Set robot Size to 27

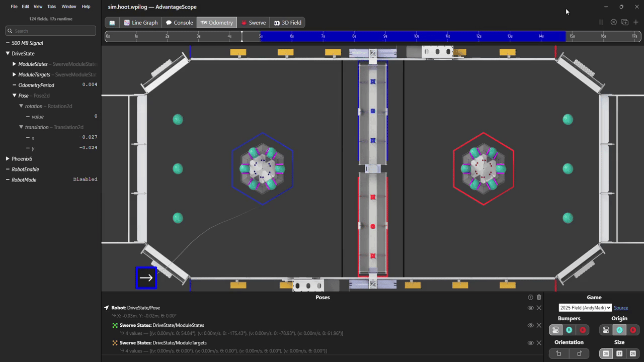pos(619,353)
